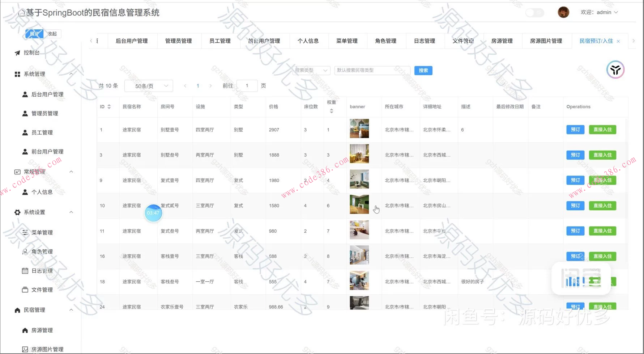Click 预订 for room 别墅壹号

(575, 130)
